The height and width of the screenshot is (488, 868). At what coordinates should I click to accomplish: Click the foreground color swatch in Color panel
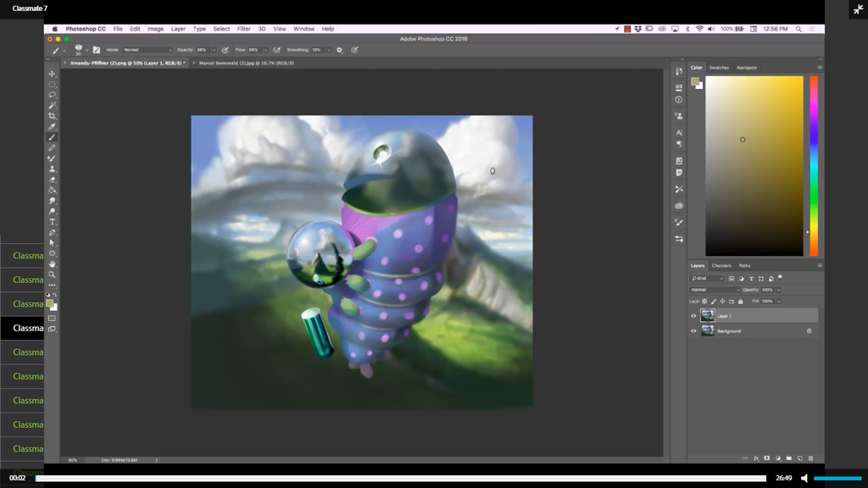(x=695, y=82)
